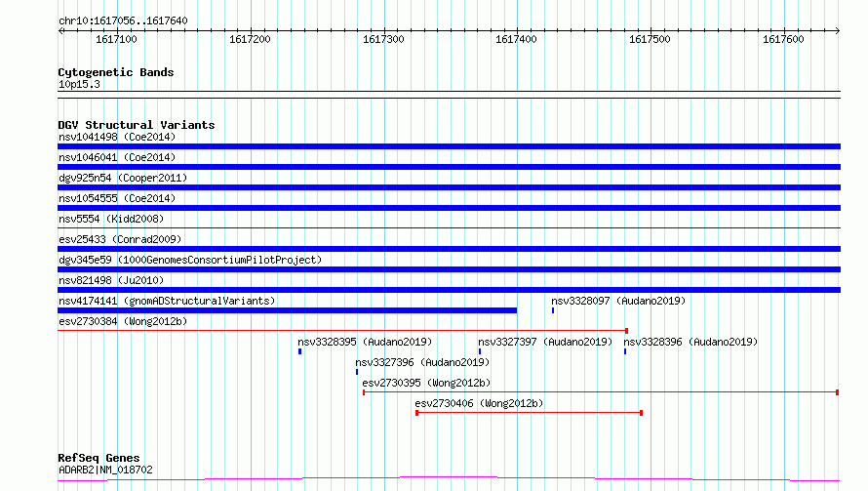Click the esv2730384 (Wong2012b) label

coord(123,321)
